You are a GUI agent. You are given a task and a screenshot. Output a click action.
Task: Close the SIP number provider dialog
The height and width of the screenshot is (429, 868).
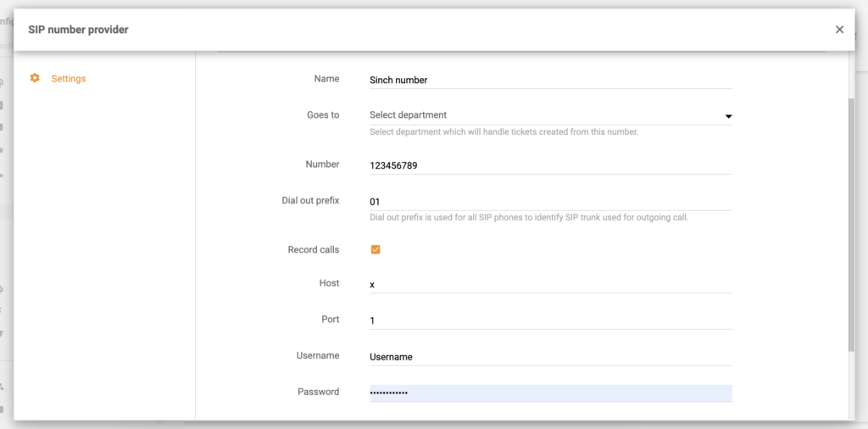(x=839, y=30)
